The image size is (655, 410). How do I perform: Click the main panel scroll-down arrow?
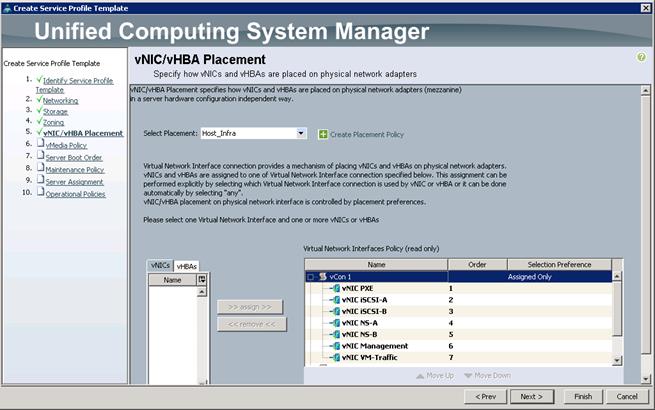click(645, 379)
